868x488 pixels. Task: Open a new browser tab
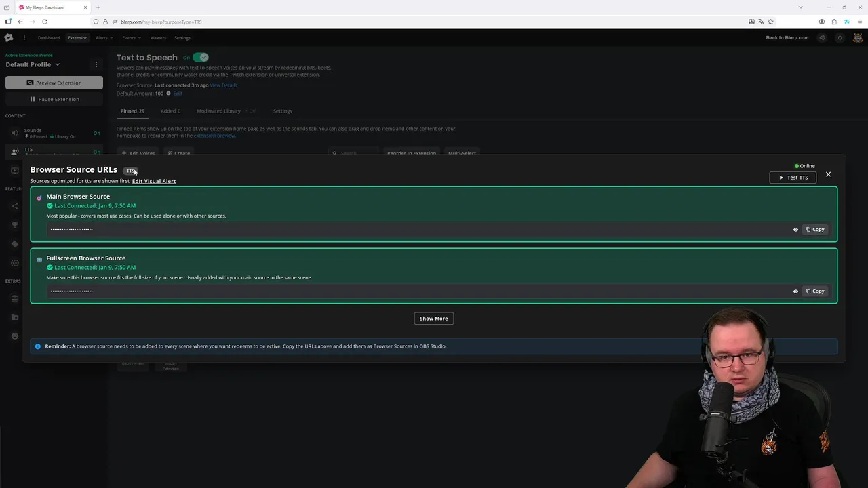coord(98,7)
